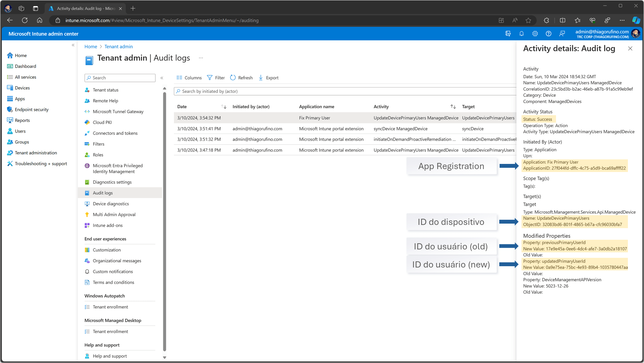Open Edge favorites list icon
Viewport: 644px width, 363px height.
(578, 20)
